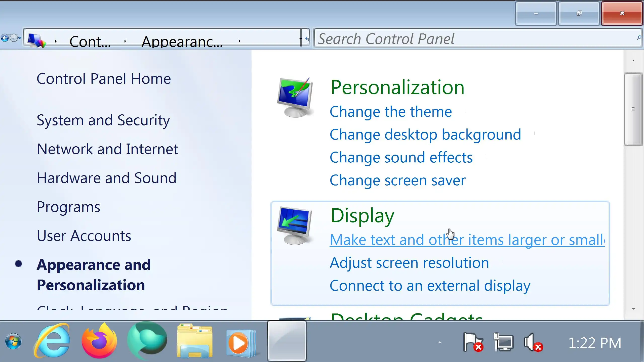Expand the address bar history dropdown
The height and width of the screenshot is (362, 644).
tap(301, 39)
